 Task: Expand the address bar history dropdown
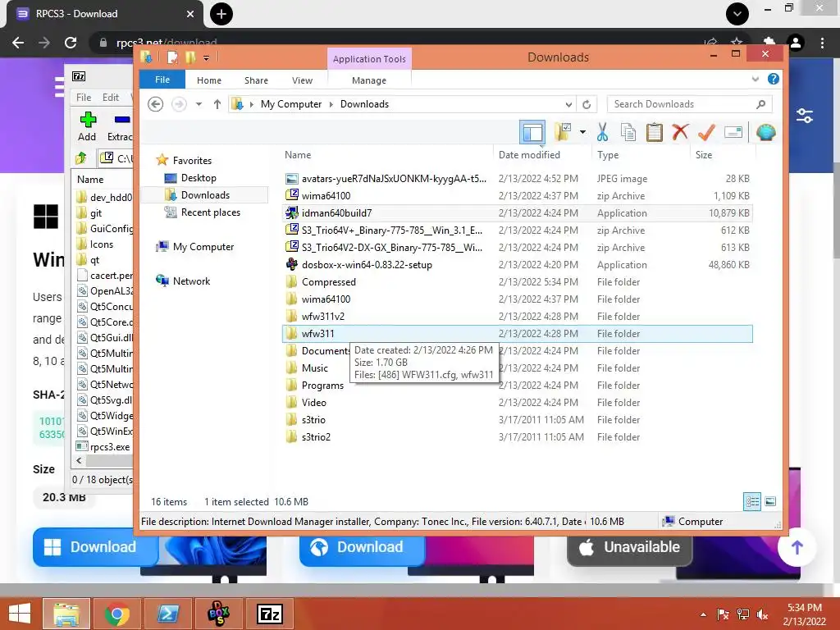[568, 104]
